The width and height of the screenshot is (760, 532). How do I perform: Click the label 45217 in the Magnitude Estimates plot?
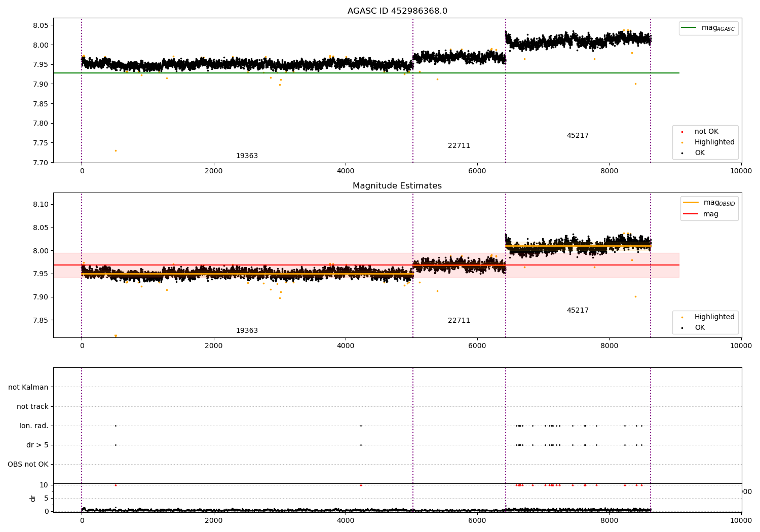[578, 311]
